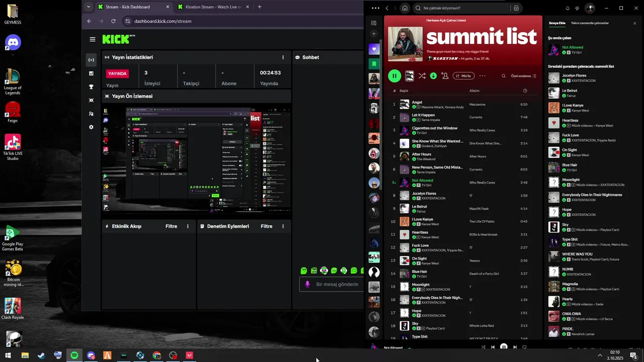Click Filtre in Etkinlik Akışı panel
644x362 pixels.
(171, 226)
